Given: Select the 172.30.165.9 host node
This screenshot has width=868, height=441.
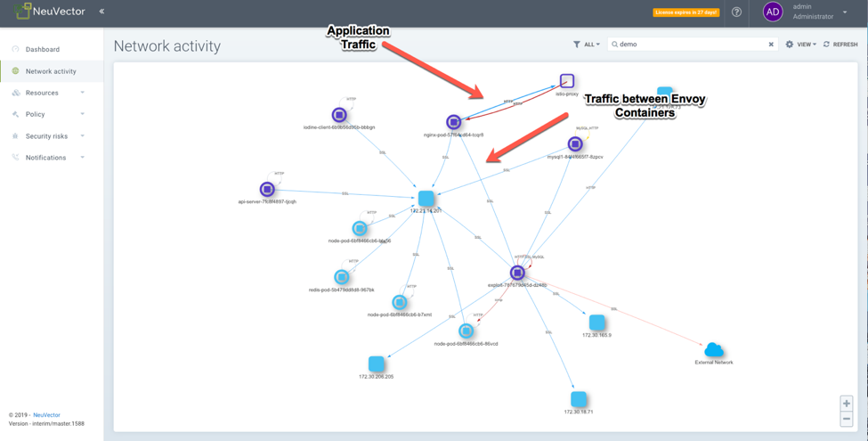Looking at the screenshot, I should (596, 322).
